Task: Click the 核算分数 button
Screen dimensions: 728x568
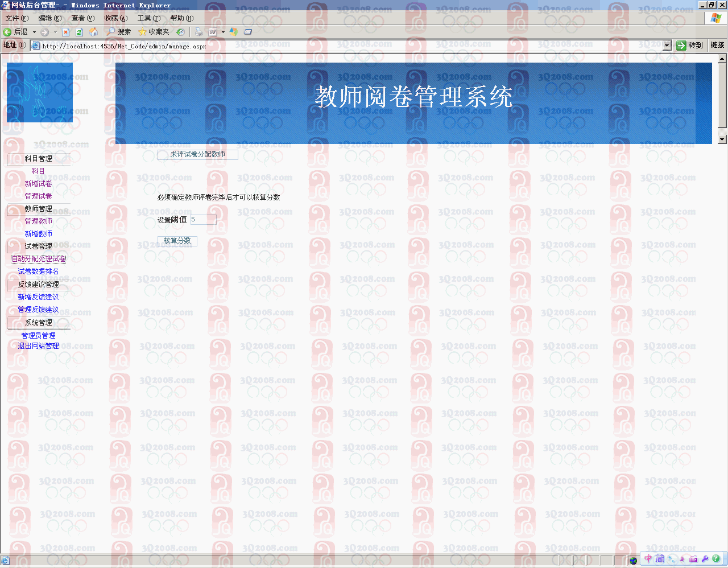Action: pyautogui.click(x=177, y=241)
